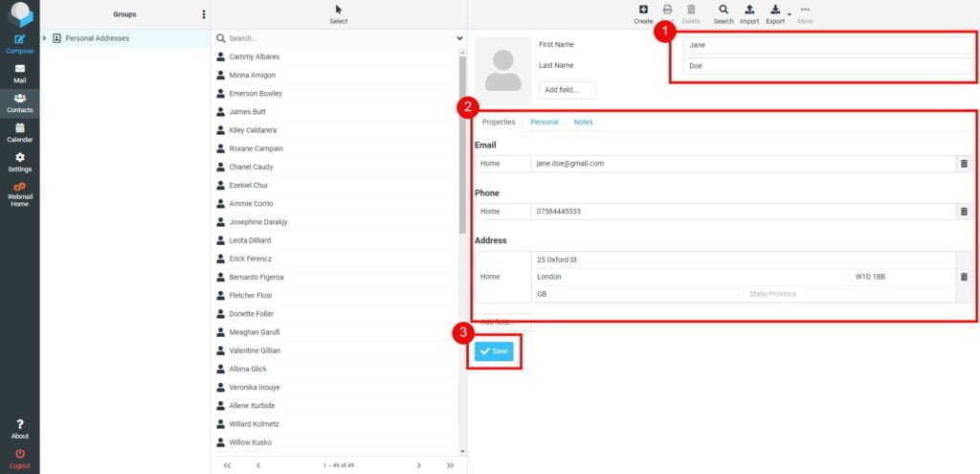Expand the Personal Addresses group
This screenshot has width=980, height=474.
tap(44, 38)
